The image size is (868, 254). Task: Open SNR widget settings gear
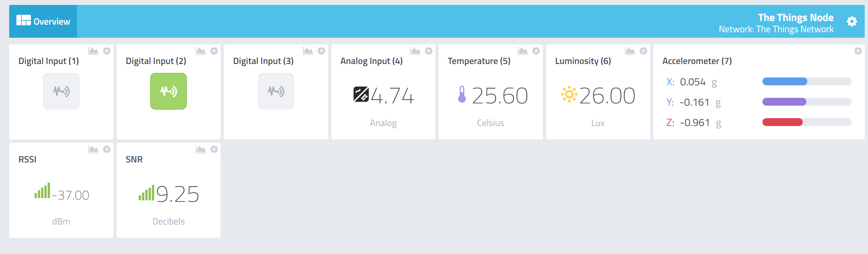(x=214, y=149)
